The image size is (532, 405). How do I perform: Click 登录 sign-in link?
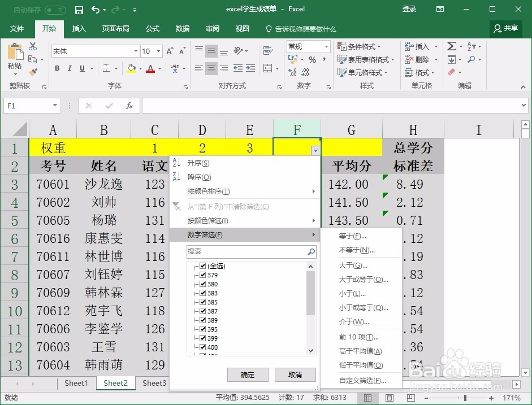[x=409, y=9]
